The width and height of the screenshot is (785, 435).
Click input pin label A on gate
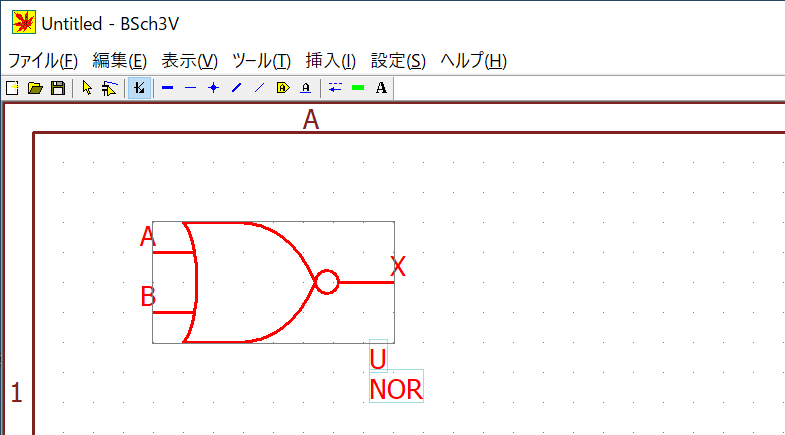tap(148, 236)
